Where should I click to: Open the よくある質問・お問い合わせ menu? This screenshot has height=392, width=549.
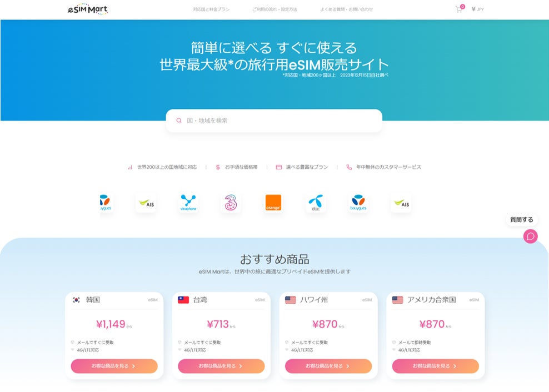tap(347, 9)
